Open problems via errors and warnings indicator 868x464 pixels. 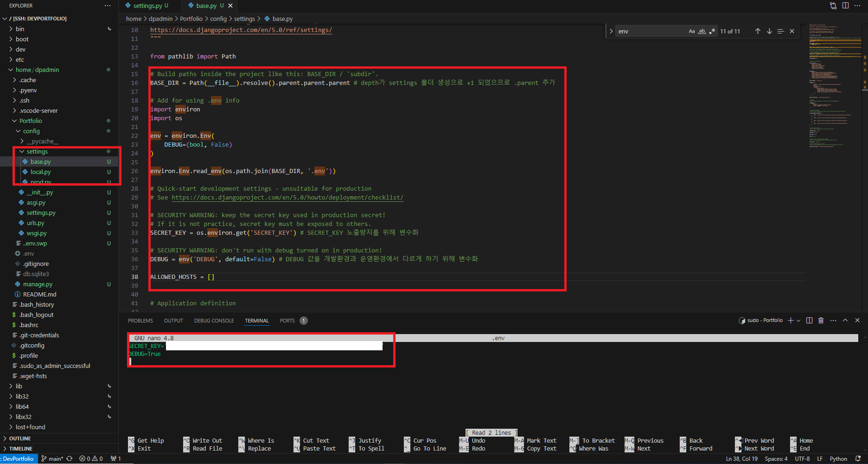(91, 459)
